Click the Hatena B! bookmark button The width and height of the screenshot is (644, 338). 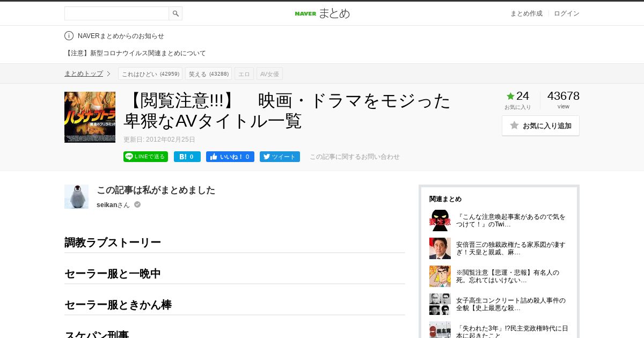coord(187,157)
